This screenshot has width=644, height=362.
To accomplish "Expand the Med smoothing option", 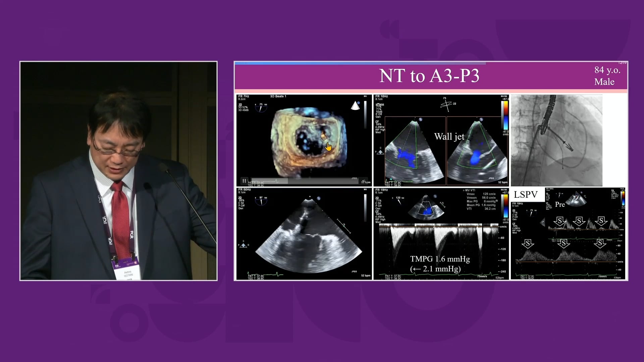I will click(x=377, y=132).
